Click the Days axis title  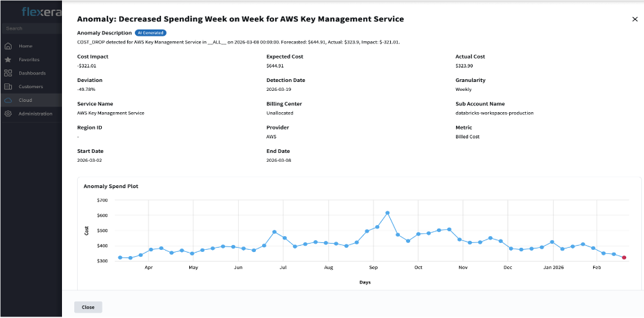pos(365,282)
